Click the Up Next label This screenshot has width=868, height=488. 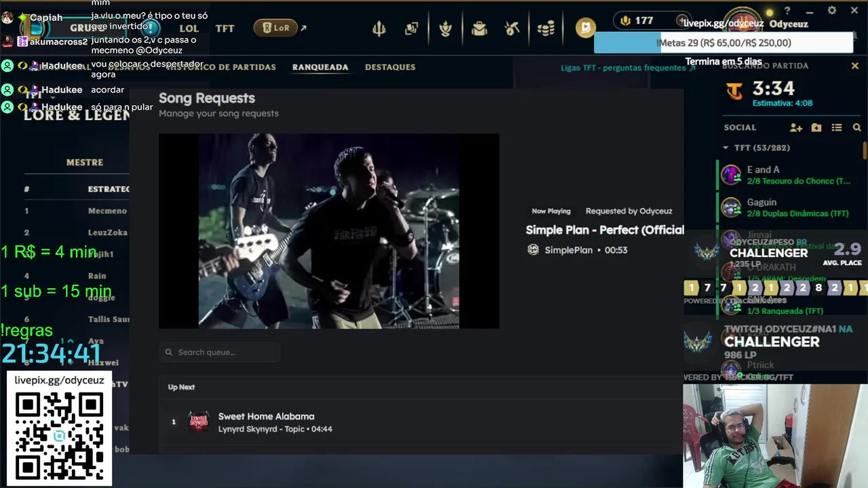[181, 387]
